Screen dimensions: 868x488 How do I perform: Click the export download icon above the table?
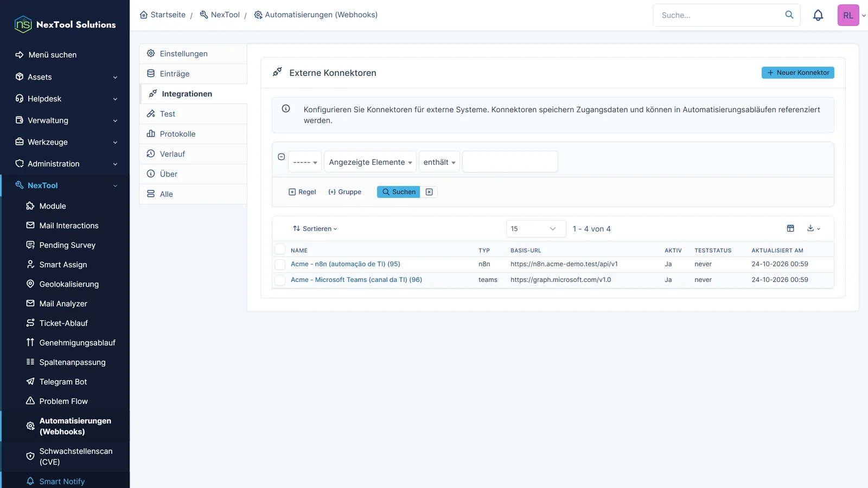click(x=813, y=228)
